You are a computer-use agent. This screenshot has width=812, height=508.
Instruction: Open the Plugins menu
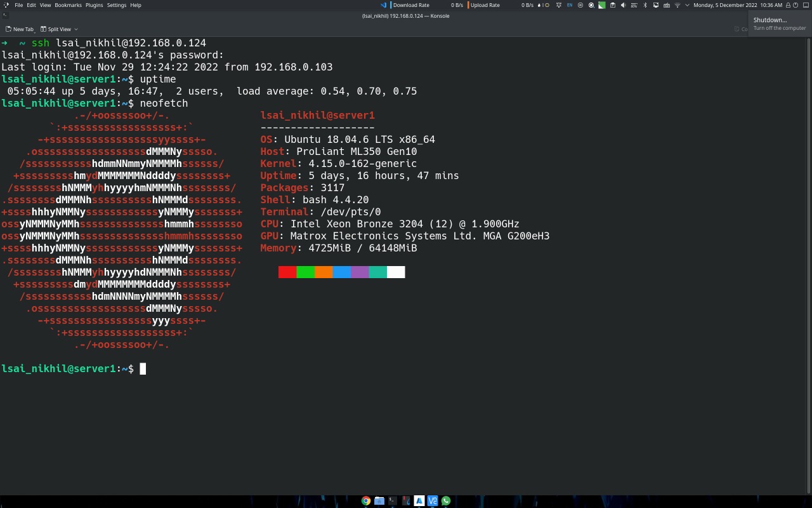click(94, 5)
